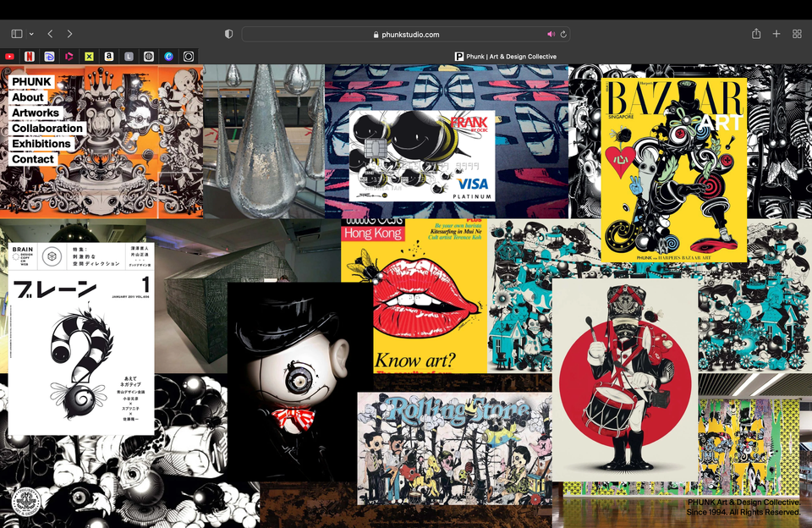This screenshot has height=528, width=812.
Task: Click the phunkstudio.com address bar
Action: coord(406,34)
